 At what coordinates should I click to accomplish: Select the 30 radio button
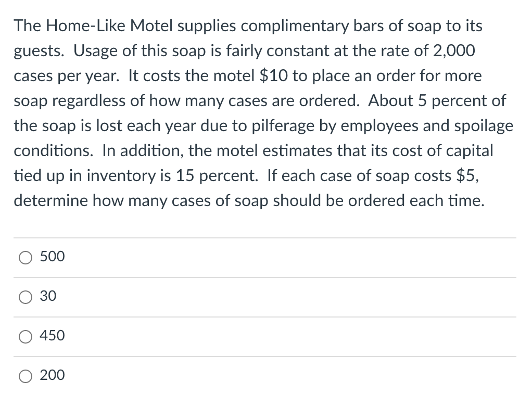[25, 296]
